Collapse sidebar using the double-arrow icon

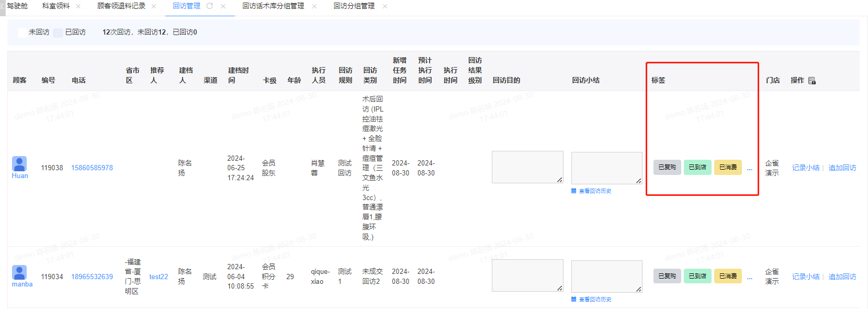3,6
